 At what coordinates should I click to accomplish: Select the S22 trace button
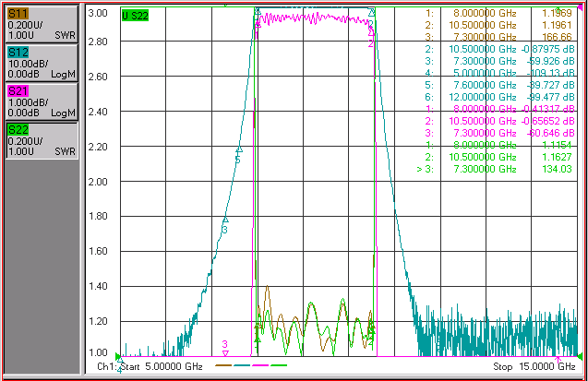point(42,140)
